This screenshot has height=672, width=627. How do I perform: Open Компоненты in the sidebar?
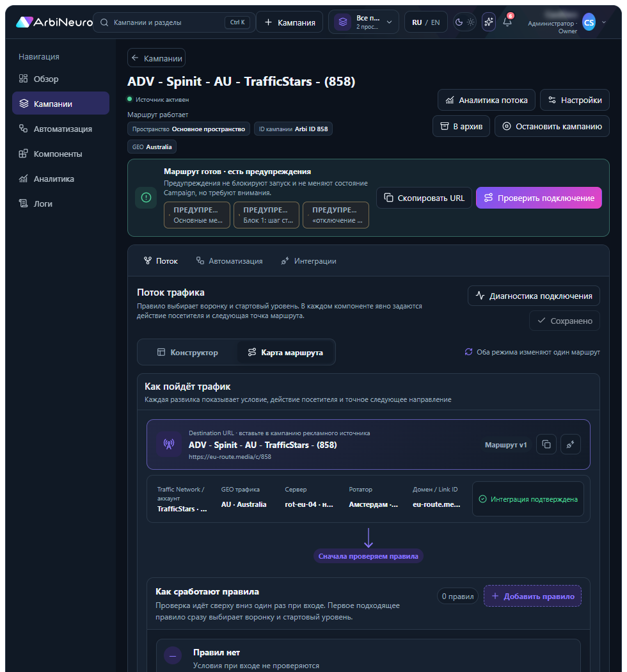61,154
